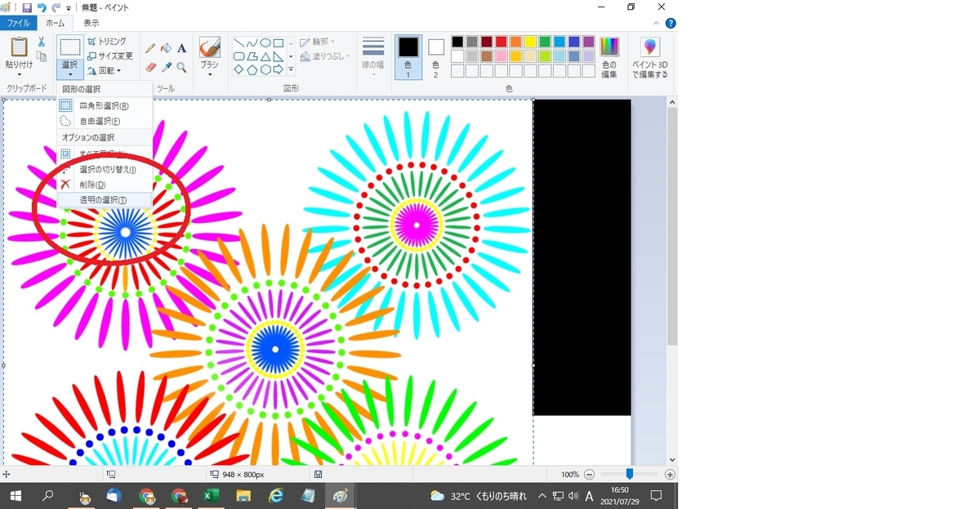
Task: Click the zoom in plus button
Action: (x=670, y=474)
